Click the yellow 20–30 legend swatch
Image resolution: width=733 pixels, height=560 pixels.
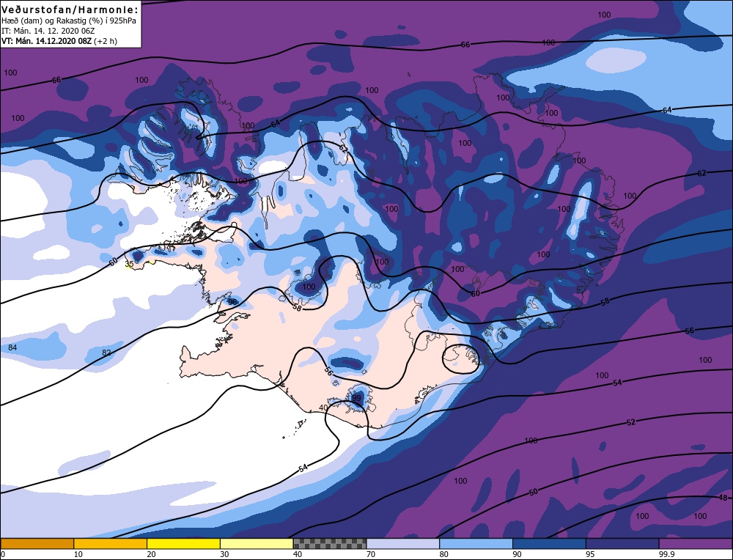tap(183, 543)
